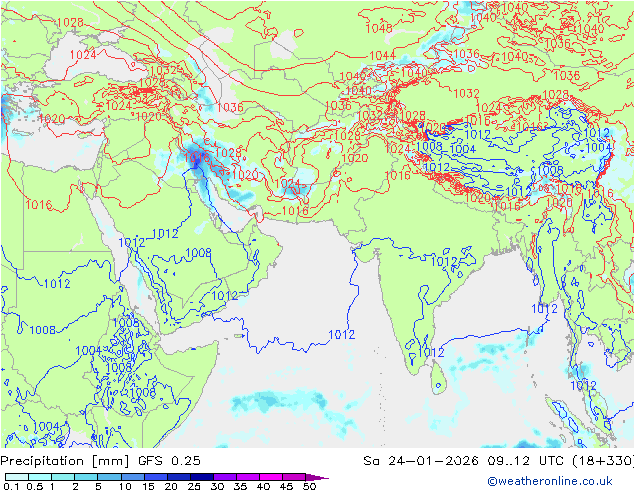Click the arrow tip above 50 on legend

pos(317,477)
